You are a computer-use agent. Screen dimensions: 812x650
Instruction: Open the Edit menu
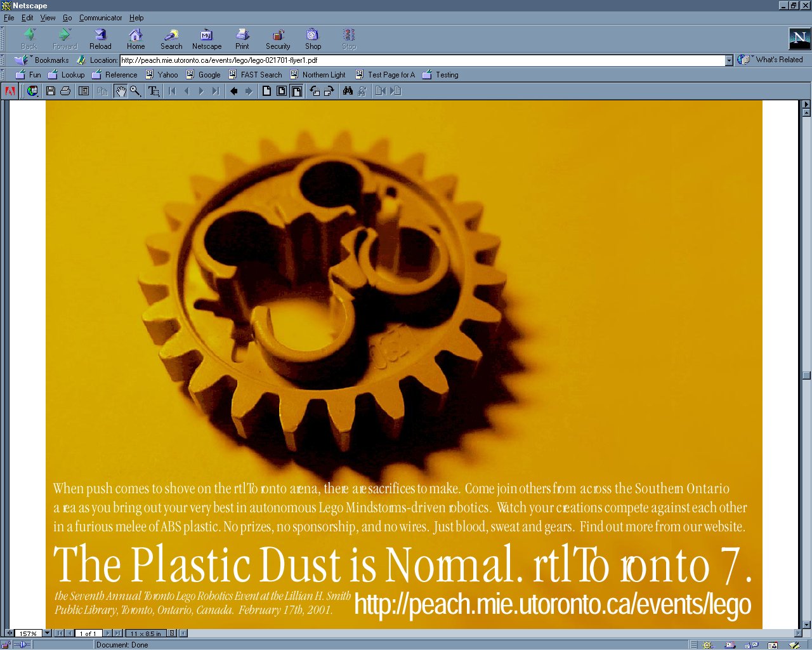click(x=27, y=18)
